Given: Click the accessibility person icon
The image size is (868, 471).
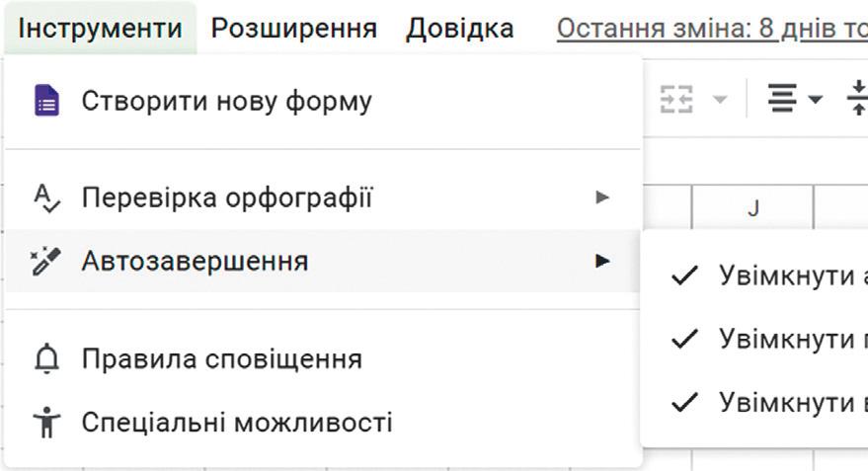Looking at the screenshot, I should (x=46, y=423).
